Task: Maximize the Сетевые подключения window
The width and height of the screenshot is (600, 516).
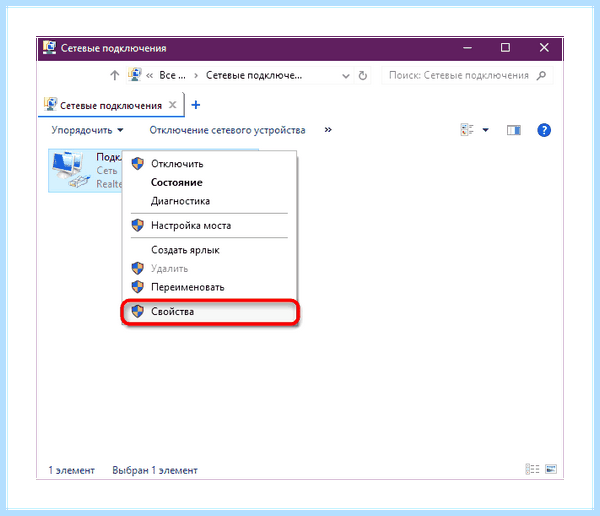Action: [505, 48]
